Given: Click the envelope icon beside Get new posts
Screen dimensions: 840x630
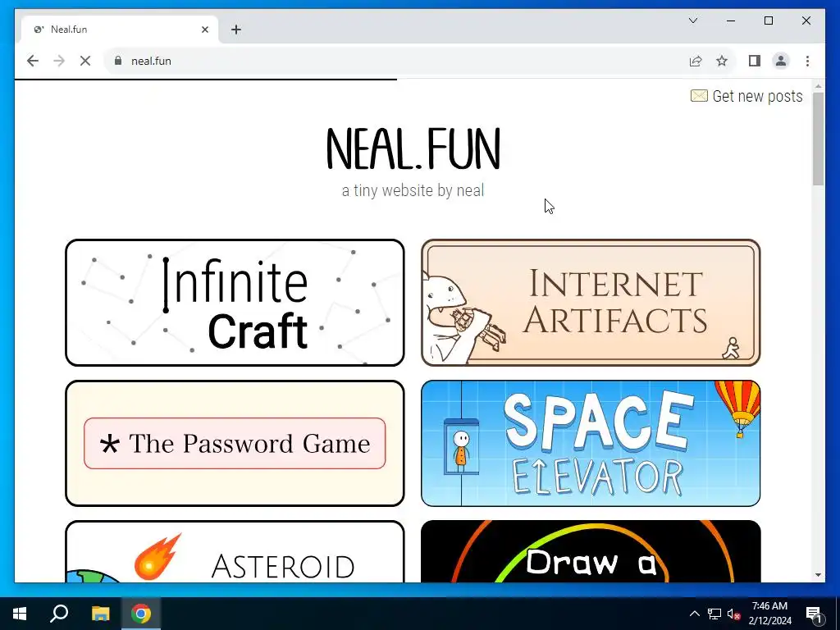Looking at the screenshot, I should 699,96.
